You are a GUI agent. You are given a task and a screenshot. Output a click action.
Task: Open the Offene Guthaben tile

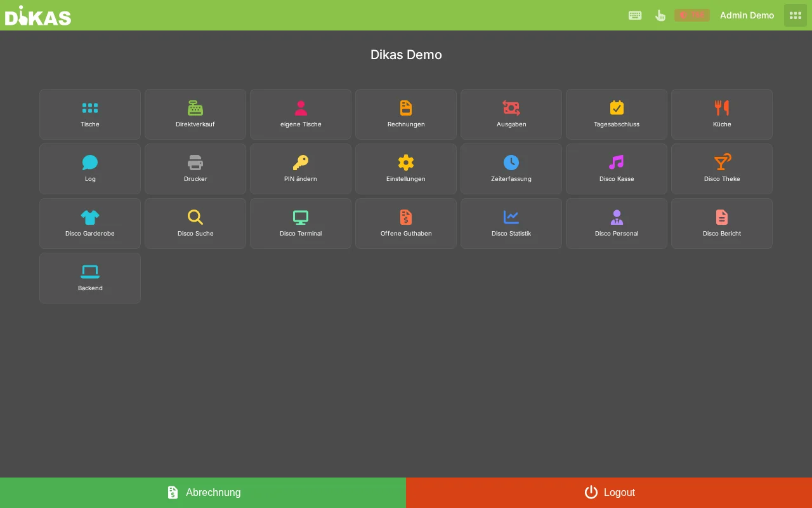[x=406, y=224]
